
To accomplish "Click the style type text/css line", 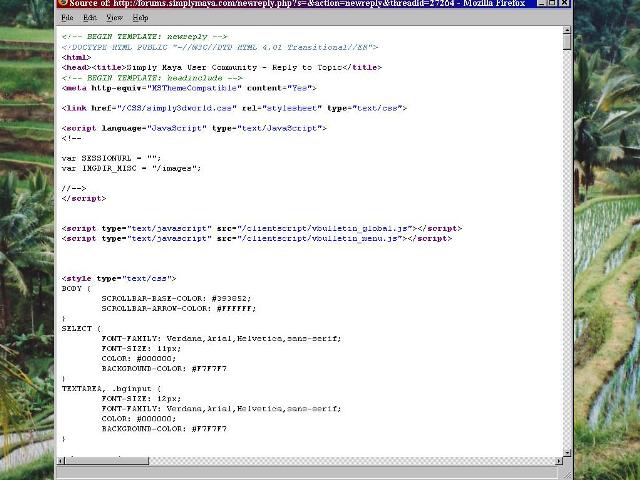I will [119, 279].
